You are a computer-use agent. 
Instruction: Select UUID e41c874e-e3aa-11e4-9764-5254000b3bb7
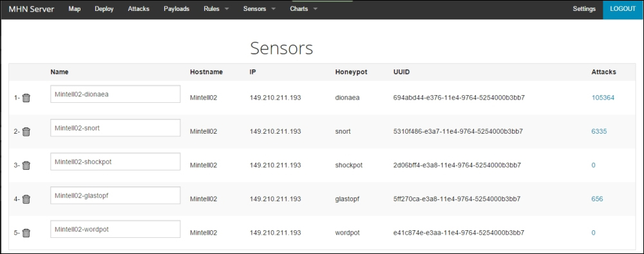pyautogui.click(x=459, y=233)
